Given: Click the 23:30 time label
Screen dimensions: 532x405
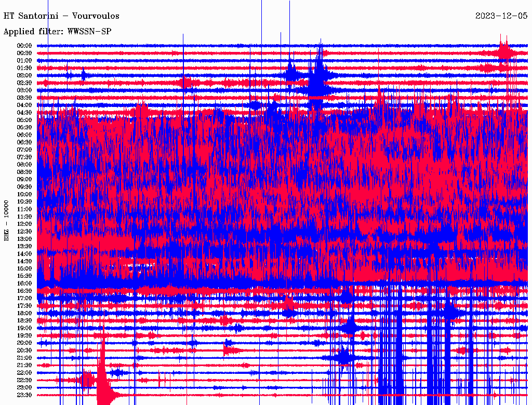Looking at the screenshot, I should [24, 395].
